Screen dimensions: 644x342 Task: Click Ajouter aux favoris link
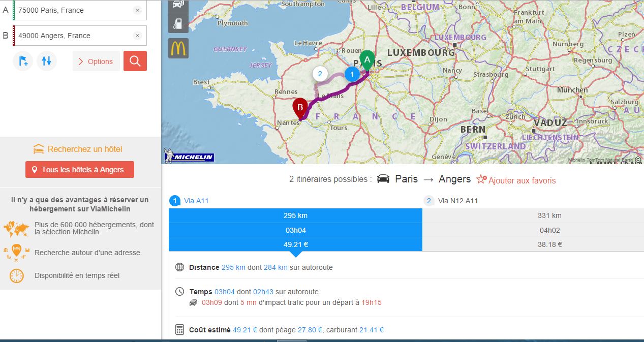point(516,180)
